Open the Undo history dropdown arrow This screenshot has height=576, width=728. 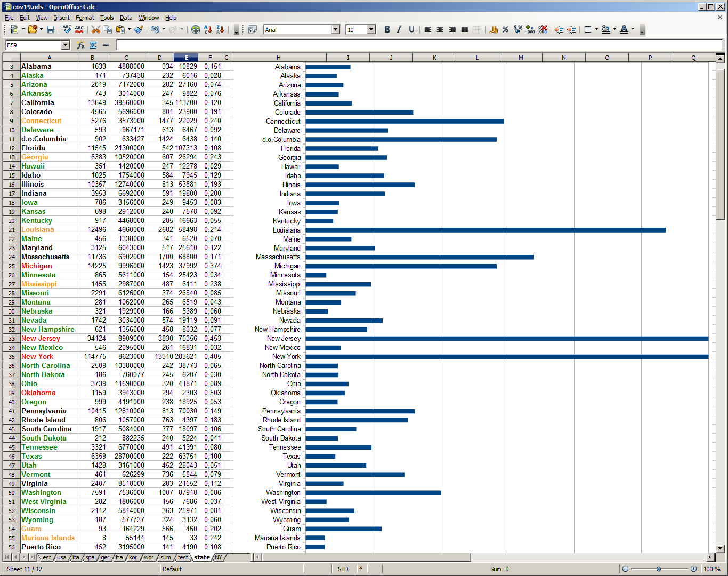pyautogui.click(x=164, y=29)
